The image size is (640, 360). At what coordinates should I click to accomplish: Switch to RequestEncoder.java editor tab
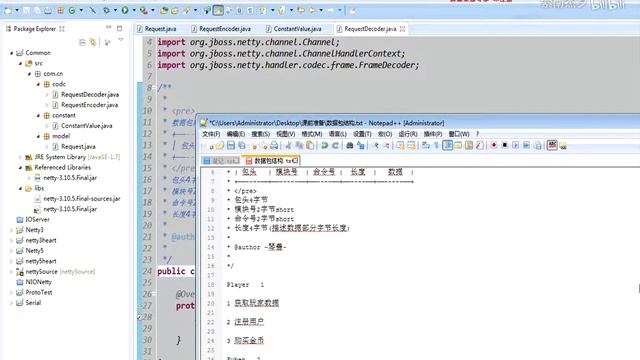[221, 29]
